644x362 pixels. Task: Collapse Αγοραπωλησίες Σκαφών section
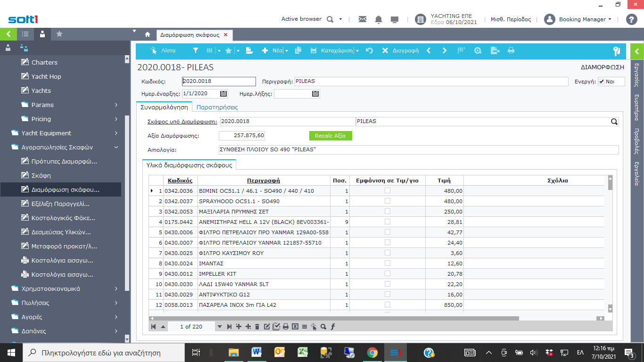point(116,147)
